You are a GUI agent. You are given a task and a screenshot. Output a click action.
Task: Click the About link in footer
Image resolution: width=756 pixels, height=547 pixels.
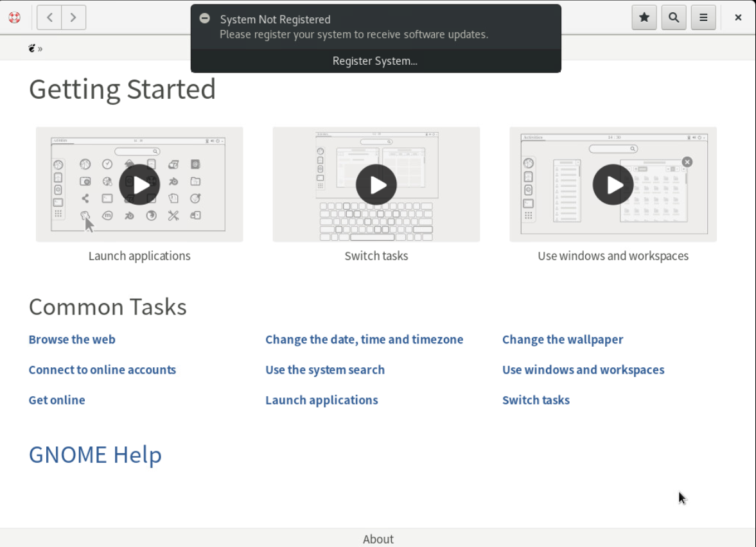point(378,539)
